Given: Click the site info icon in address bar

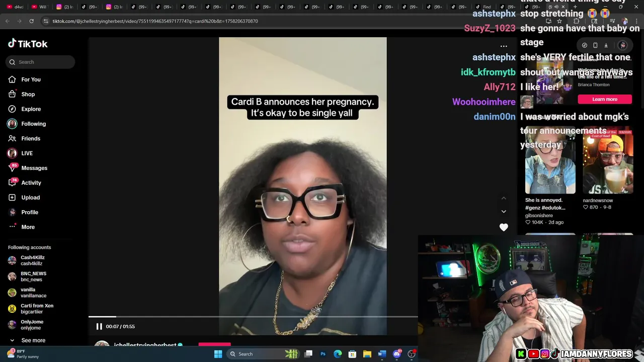Looking at the screenshot, I should pos(46,21).
